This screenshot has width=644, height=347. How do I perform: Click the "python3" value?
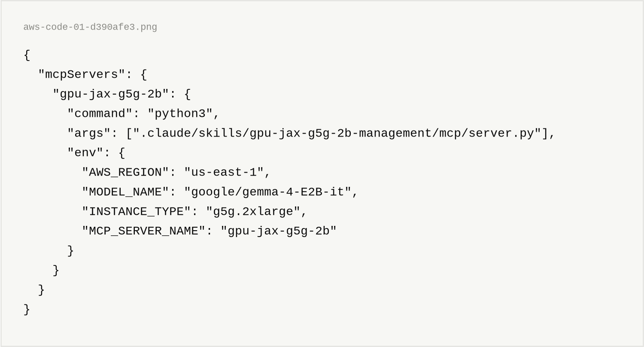click(180, 113)
